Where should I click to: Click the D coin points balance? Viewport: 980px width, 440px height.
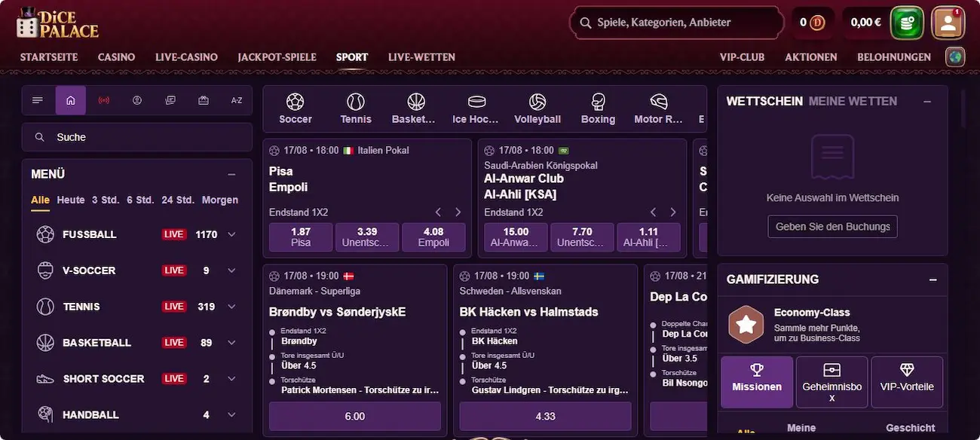click(813, 23)
